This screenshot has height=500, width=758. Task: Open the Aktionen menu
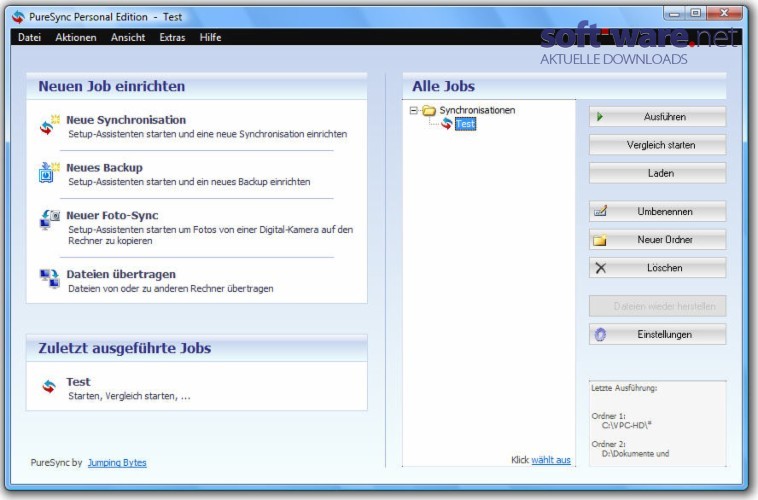(76, 37)
